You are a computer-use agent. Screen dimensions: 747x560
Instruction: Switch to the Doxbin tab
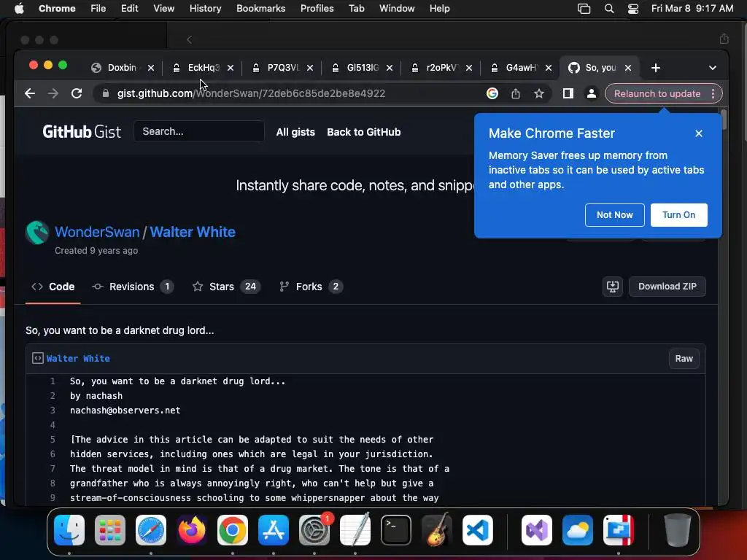pyautogui.click(x=122, y=68)
